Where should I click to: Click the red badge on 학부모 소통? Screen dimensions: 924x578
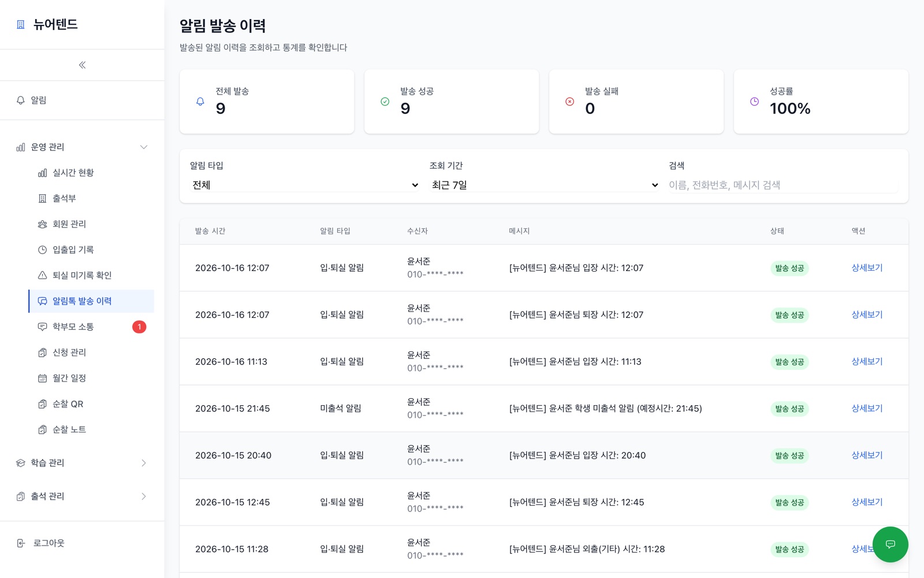coord(139,327)
